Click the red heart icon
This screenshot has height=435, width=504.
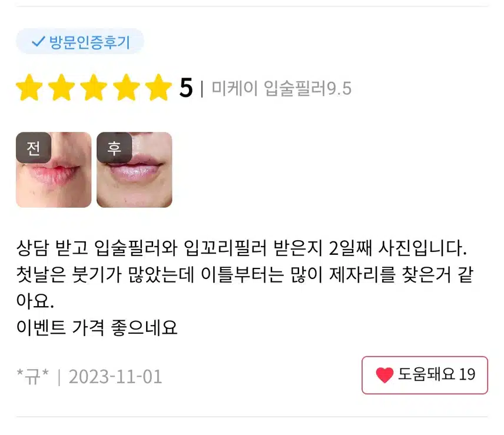tap(384, 375)
